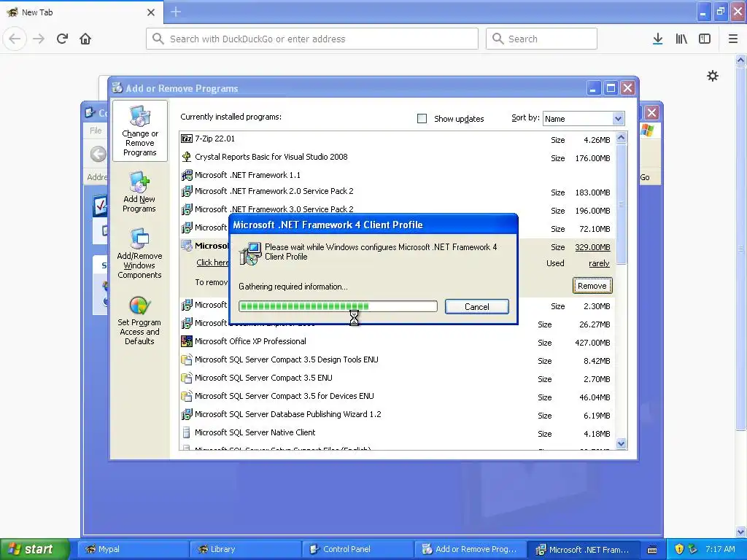Click the 329.00MB size link
Image resolution: width=747 pixels, height=560 pixels.
592,247
